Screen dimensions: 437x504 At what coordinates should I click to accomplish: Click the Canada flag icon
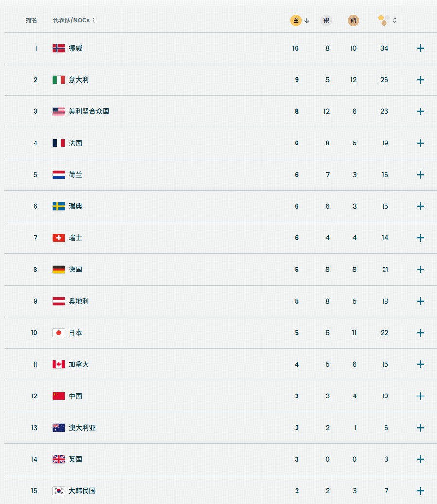click(59, 364)
